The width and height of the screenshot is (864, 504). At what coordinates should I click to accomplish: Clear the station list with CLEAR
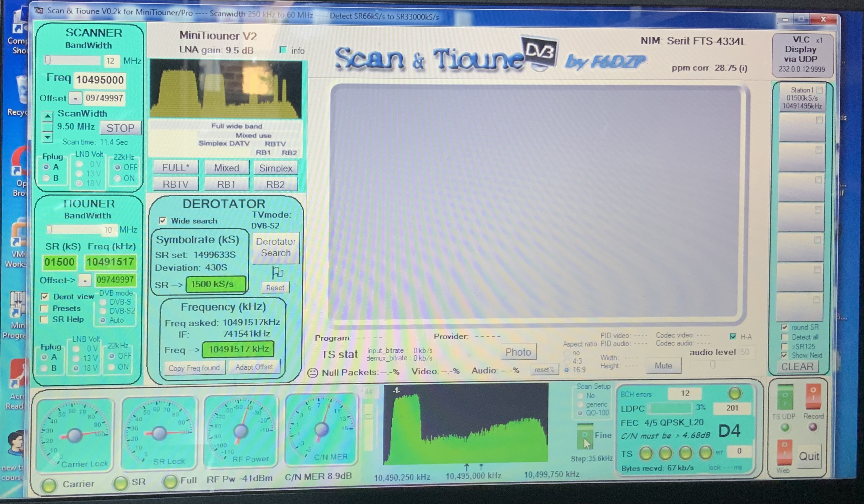[x=797, y=367]
